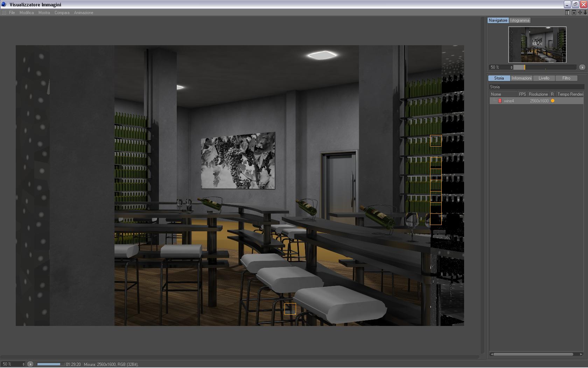Click the R column header
The image size is (588, 368).
tap(552, 94)
